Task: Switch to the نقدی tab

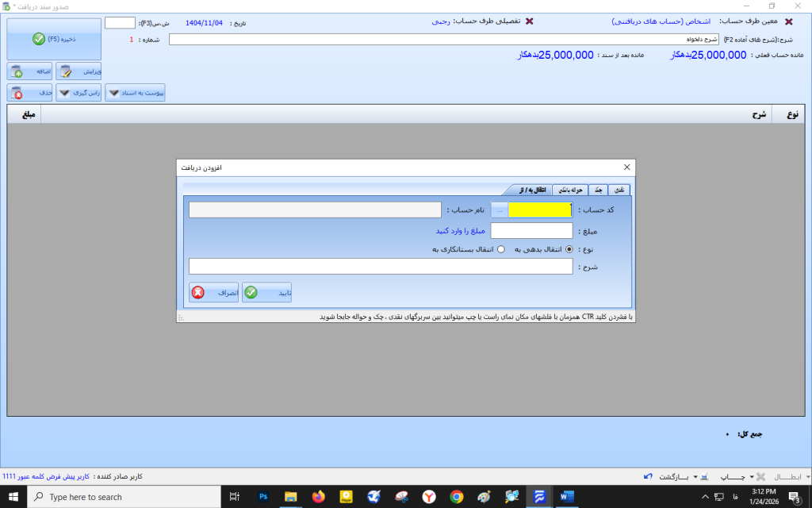Action: tap(620, 190)
